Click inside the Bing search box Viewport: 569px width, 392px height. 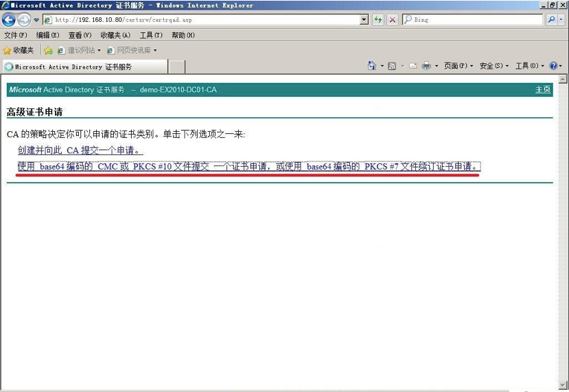point(474,20)
